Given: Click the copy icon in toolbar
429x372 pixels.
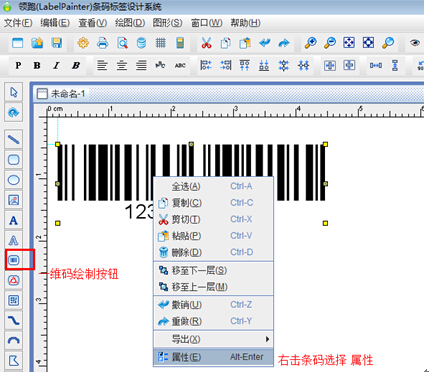Looking at the screenshot, I should tap(226, 43).
